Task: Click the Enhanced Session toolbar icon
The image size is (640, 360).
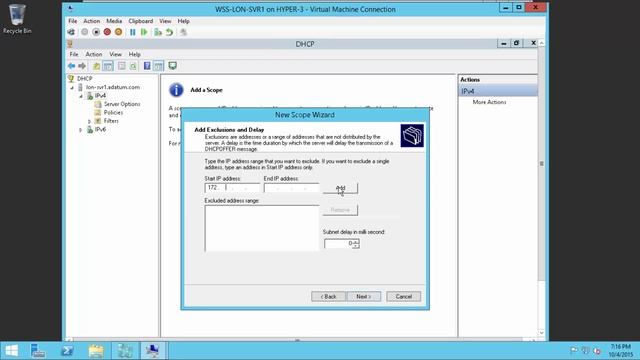Action: [x=183, y=32]
